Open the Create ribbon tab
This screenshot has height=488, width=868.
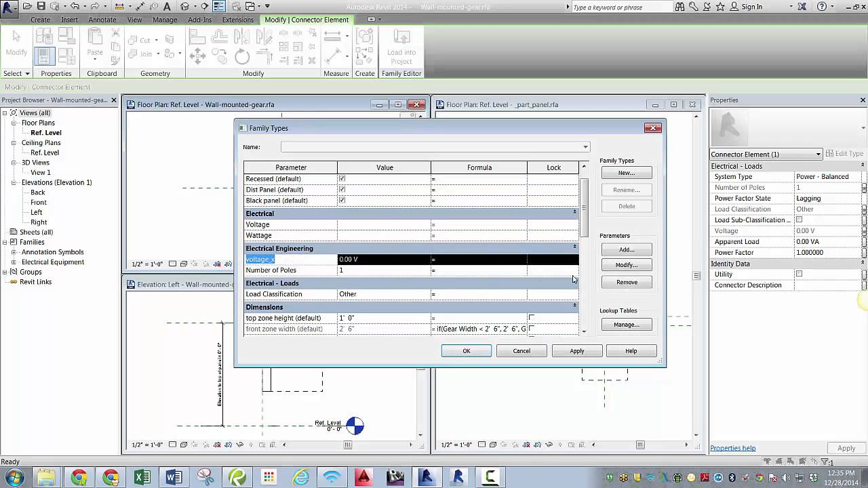tap(40, 20)
